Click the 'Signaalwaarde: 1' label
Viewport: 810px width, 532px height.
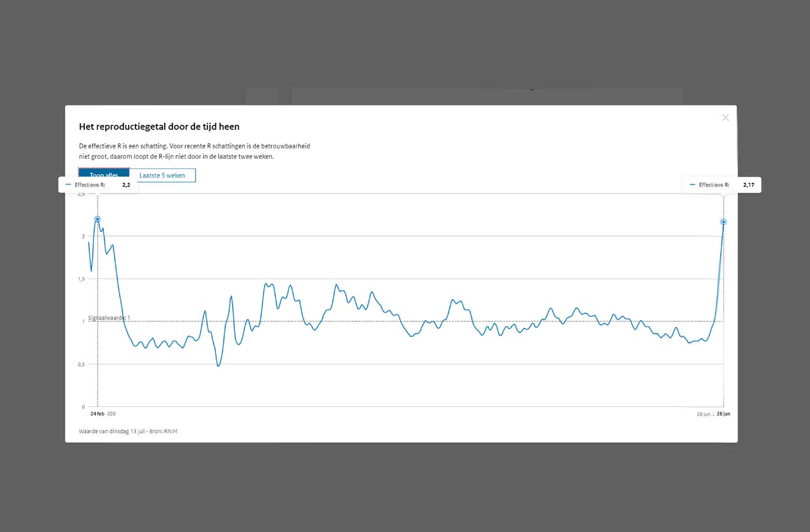[109, 318]
